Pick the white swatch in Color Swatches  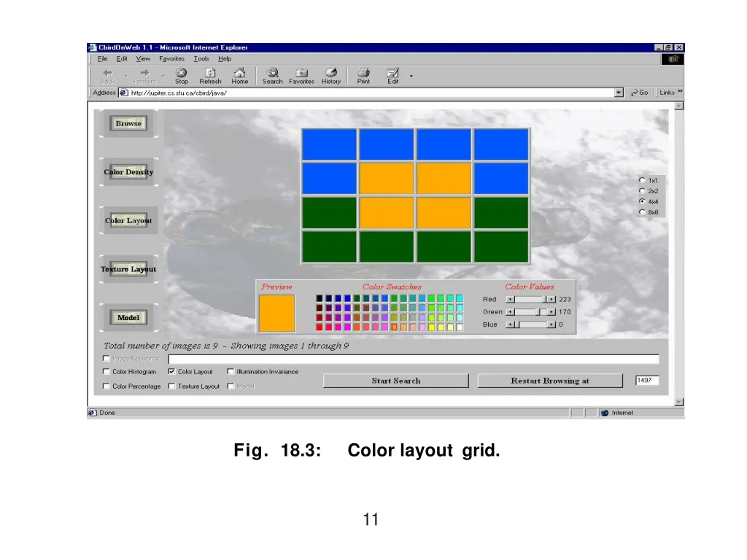pyautogui.click(x=460, y=327)
